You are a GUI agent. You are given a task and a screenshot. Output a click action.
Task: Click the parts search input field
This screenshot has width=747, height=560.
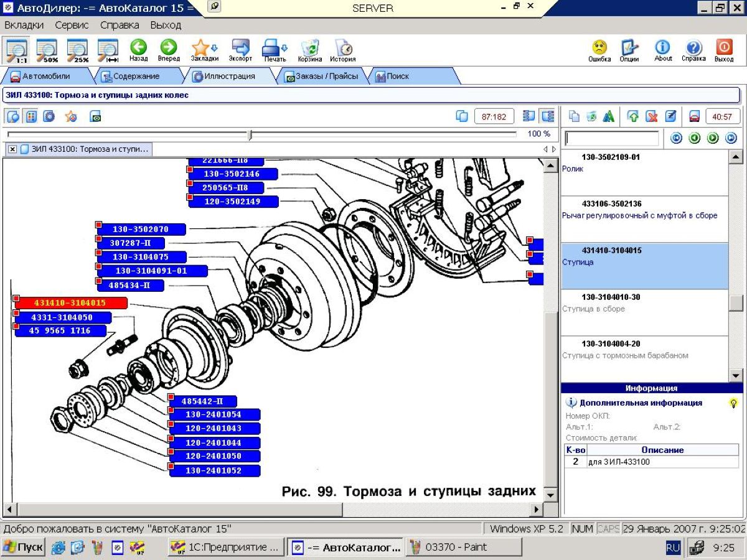(611, 138)
